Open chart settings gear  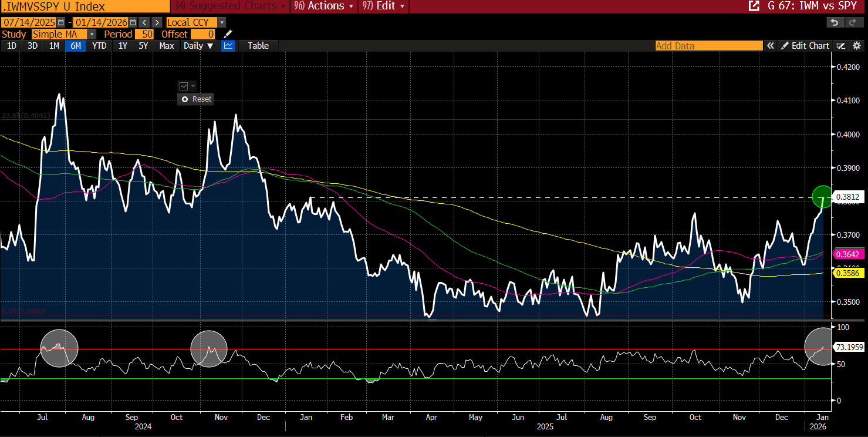(856, 46)
